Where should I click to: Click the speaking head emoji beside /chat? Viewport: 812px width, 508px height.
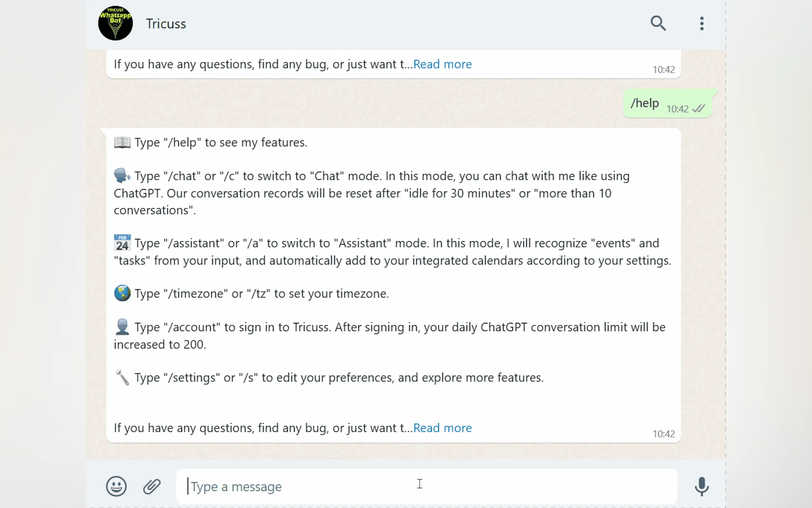pyautogui.click(x=122, y=176)
